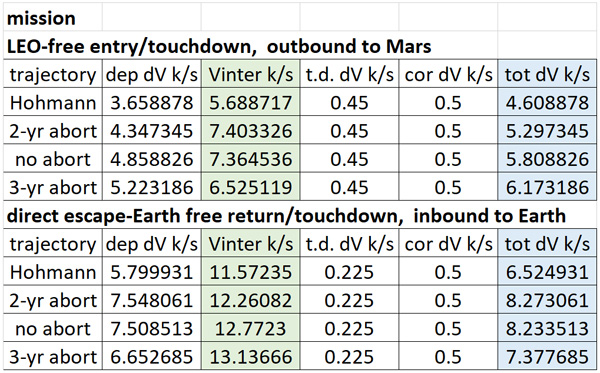The height and width of the screenshot is (373, 600).
Task: Click outbound no abort dep dV 4.858826
Action: point(152,159)
